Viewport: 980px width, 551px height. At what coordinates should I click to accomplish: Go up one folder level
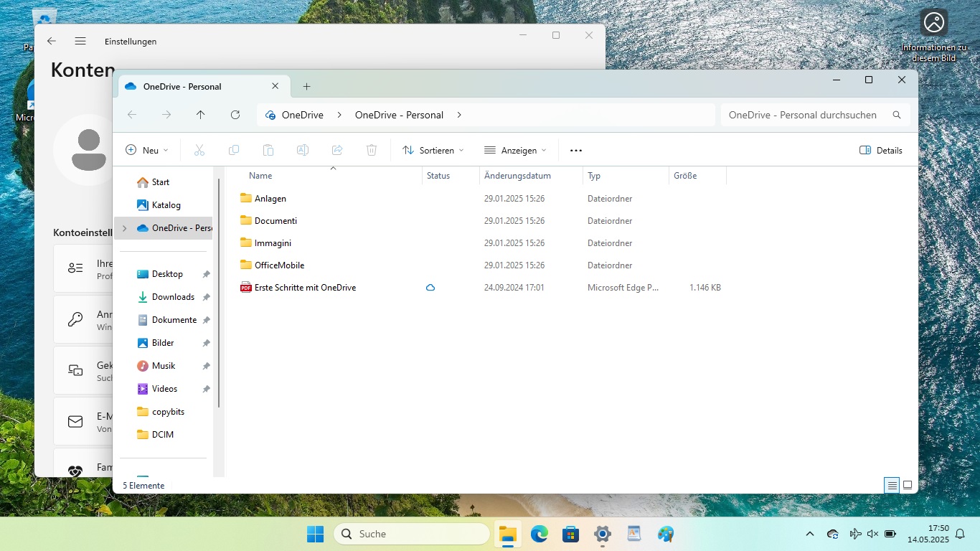tap(200, 115)
